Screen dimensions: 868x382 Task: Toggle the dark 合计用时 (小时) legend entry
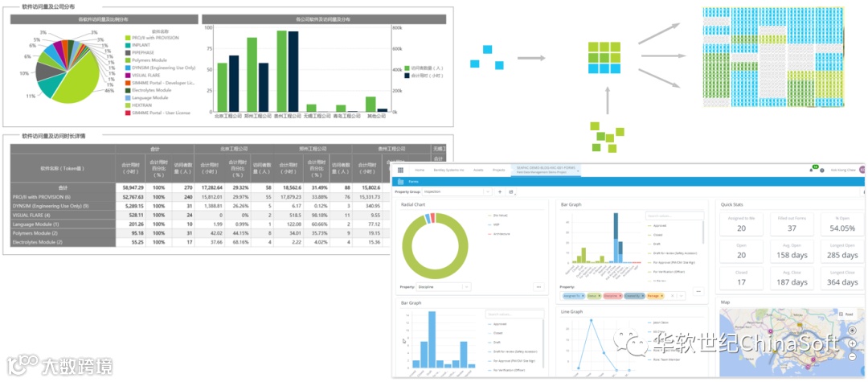point(424,76)
